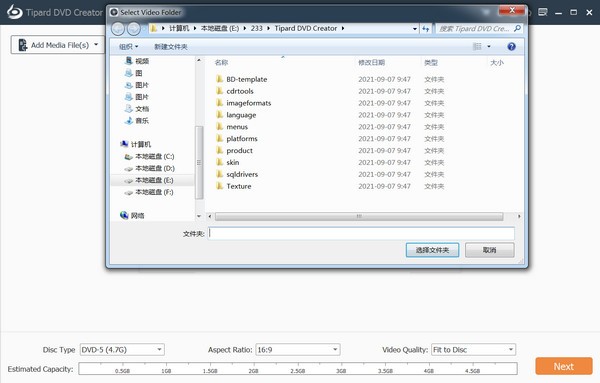
Task: Click the 选择文件夹 button
Action: [x=432, y=250]
